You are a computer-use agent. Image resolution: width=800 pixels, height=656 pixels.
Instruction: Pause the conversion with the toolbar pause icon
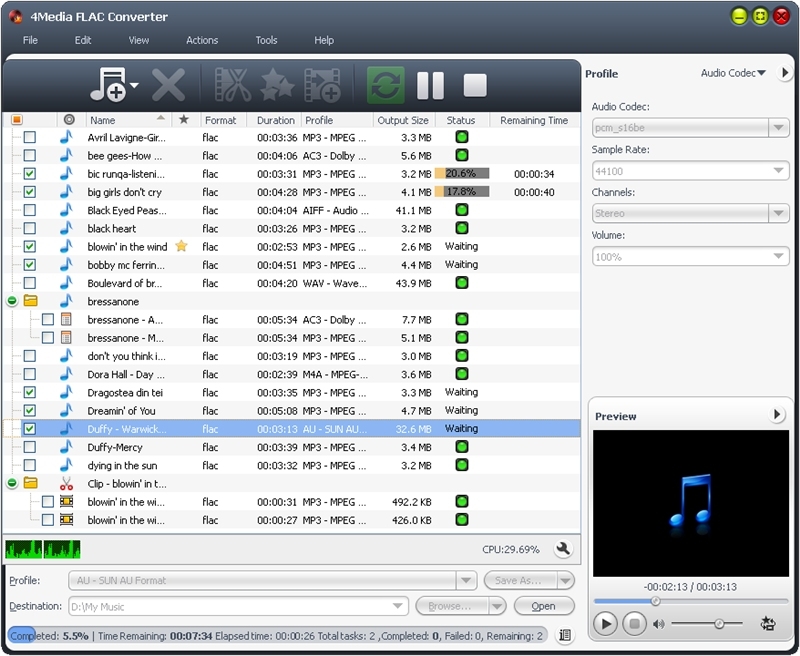430,84
